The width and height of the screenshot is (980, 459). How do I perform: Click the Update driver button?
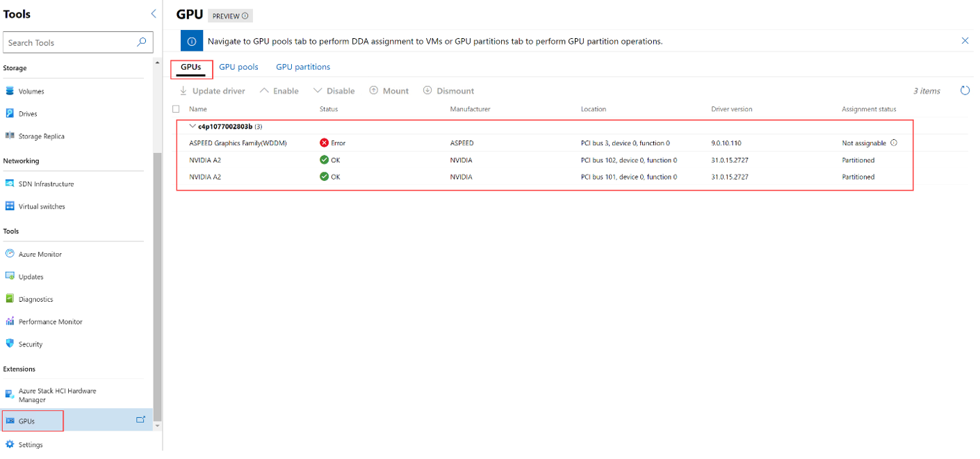(212, 91)
